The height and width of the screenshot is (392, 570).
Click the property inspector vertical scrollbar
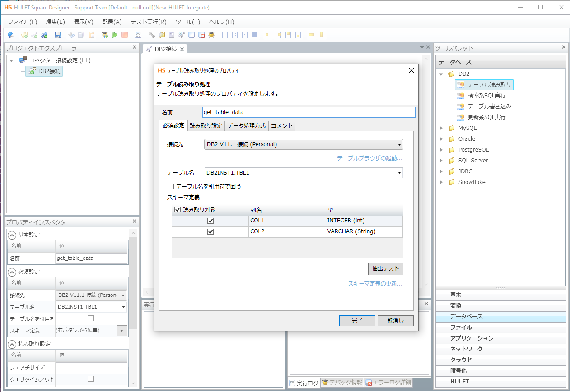[133, 308]
